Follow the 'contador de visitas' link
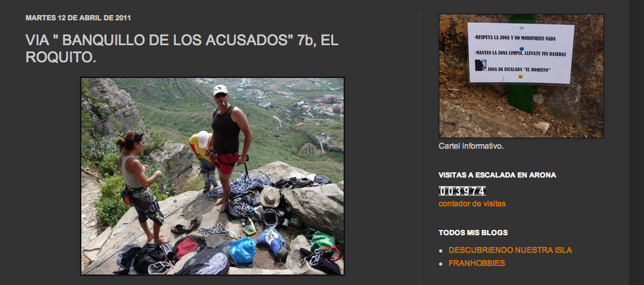The height and width of the screenshot is (285, 644). click(x=472, y=203)
